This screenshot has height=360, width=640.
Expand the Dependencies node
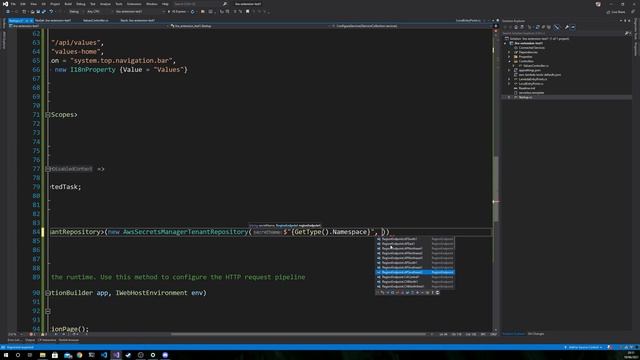509,52
